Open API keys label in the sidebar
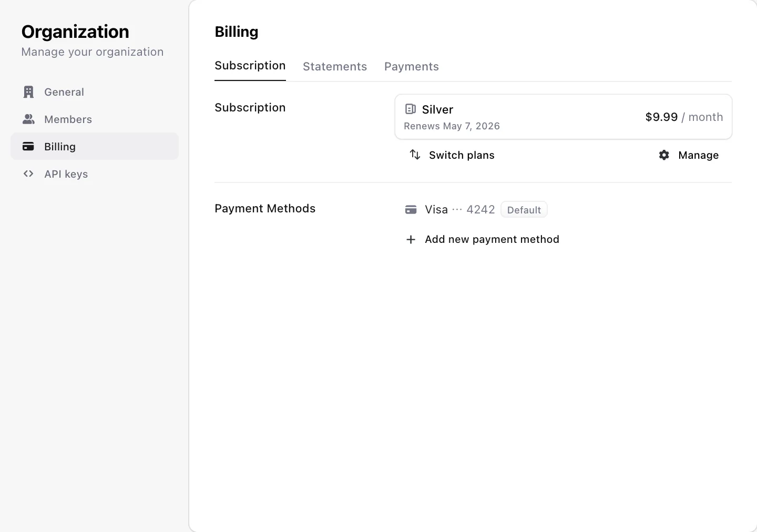Image resolution: width=757 pixels, height=532 pixels. [x=66, y=174]
